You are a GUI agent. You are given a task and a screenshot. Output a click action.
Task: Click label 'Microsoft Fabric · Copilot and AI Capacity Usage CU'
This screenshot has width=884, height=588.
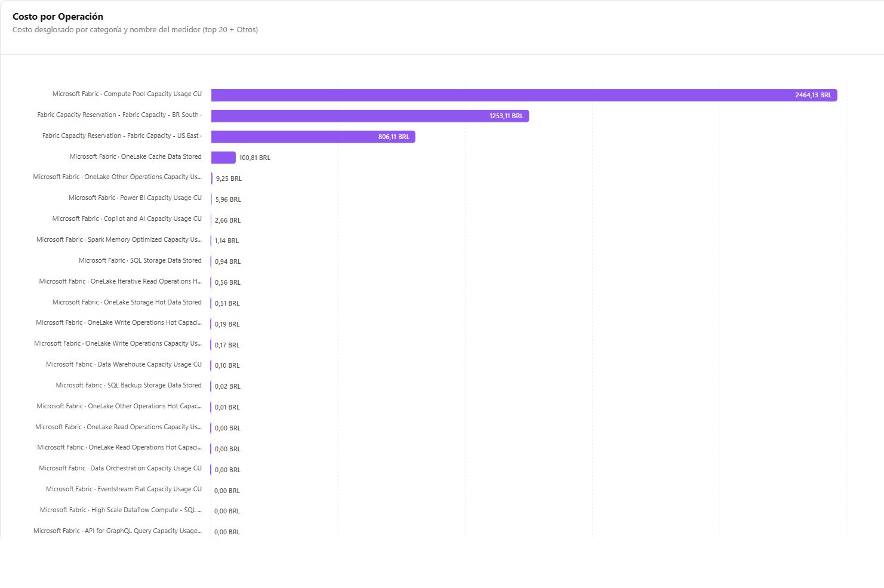[x=127, y=219]
